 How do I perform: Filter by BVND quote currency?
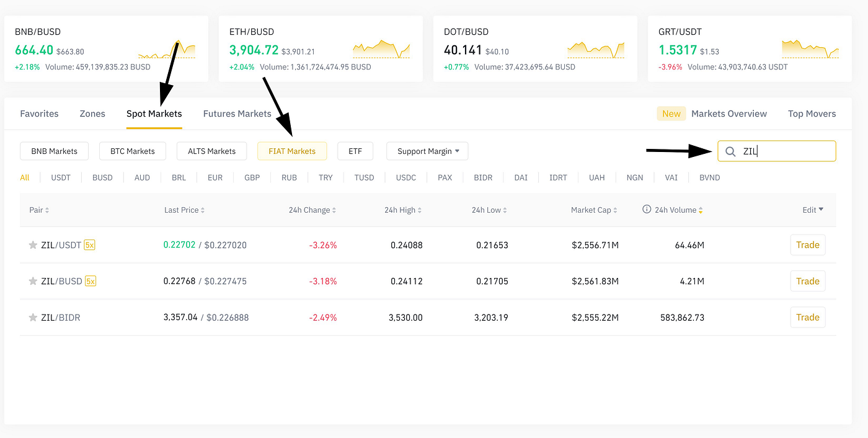710,177
